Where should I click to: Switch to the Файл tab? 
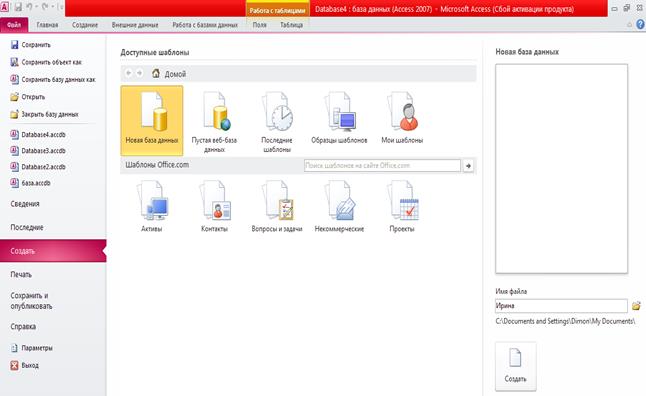point(14,25)
